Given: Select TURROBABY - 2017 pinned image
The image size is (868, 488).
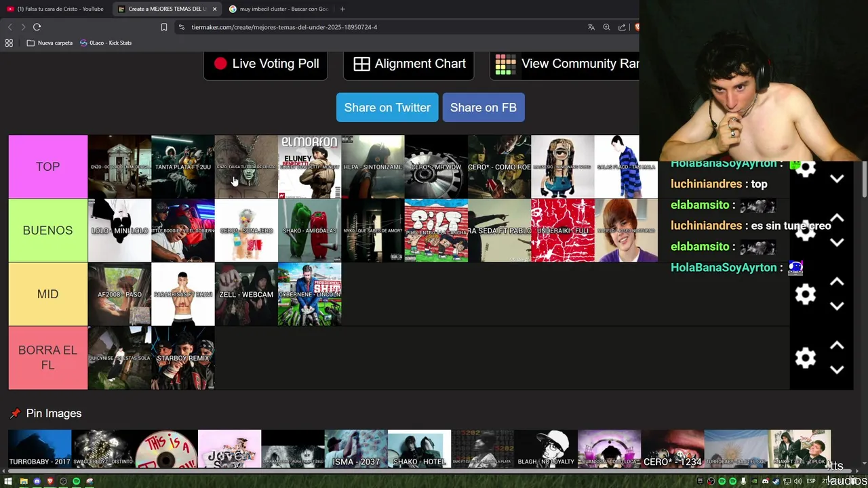Looking at the screenshot, I should click(40, 449).
